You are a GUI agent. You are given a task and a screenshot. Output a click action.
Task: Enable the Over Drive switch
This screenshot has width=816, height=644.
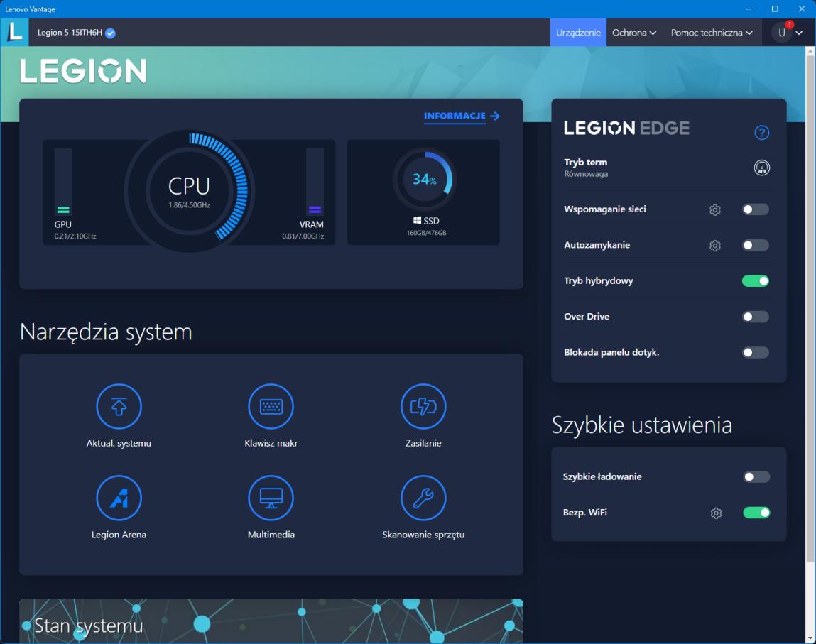756,317
